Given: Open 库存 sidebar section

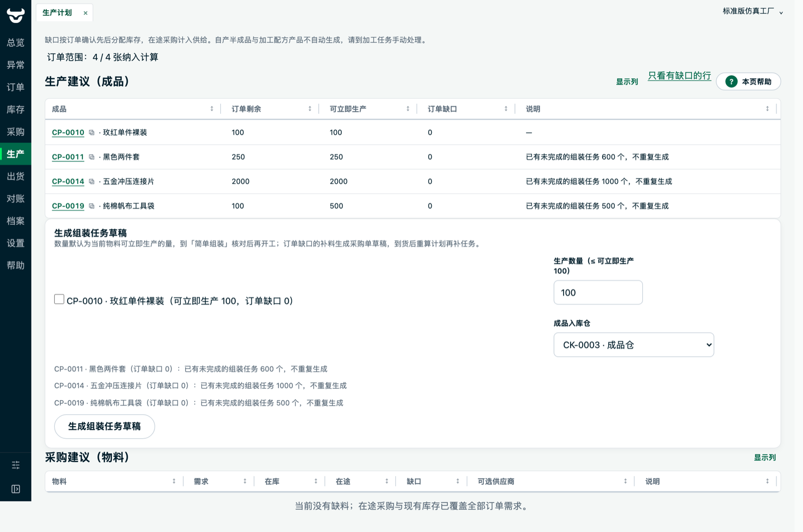Looking at the screenshot, I should tap(16, 109).
